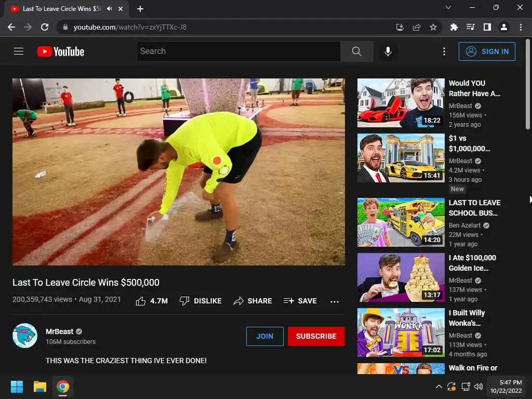Open the Chrome three-dot menu
532x399 pixels.
[521, 27]
